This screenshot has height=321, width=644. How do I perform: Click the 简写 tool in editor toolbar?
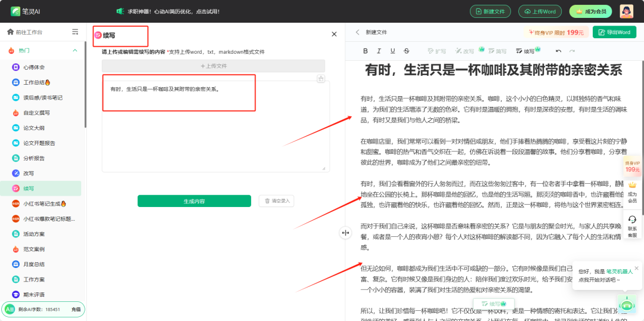point(497,51)
